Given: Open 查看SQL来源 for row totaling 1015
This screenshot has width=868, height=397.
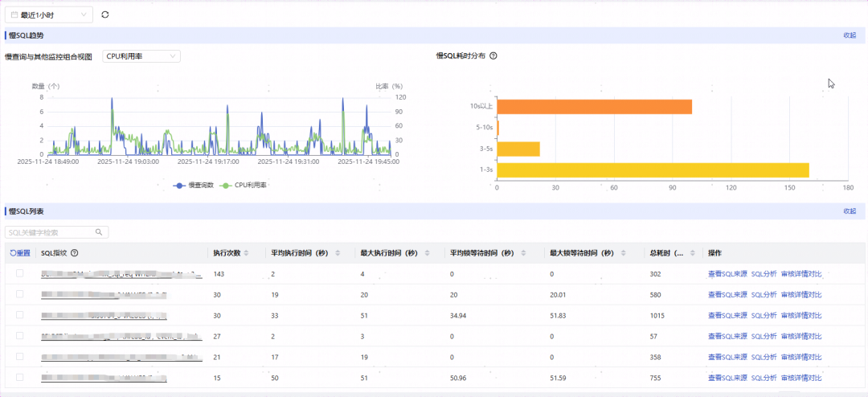Looking at the screenshot, I should point(727,315).
